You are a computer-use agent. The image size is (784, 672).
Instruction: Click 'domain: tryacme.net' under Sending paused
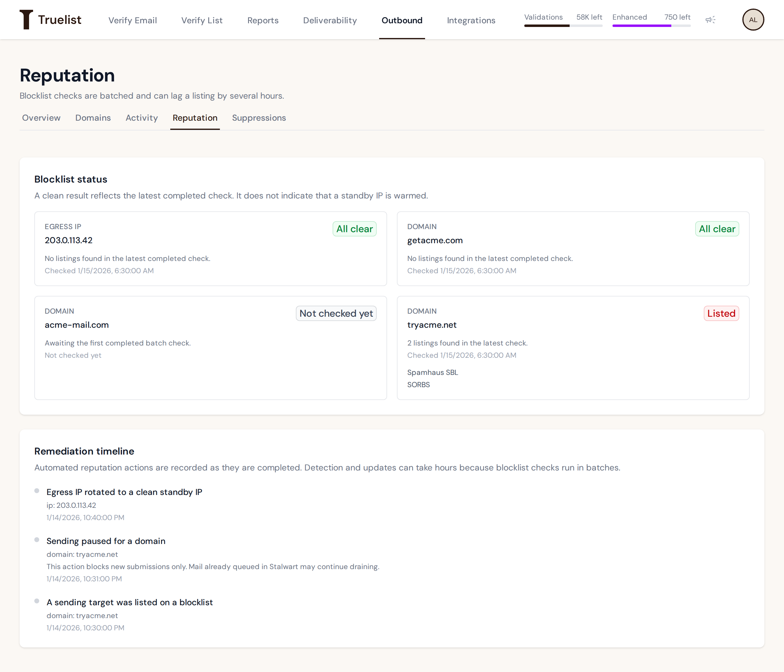(x=82, y=554)
